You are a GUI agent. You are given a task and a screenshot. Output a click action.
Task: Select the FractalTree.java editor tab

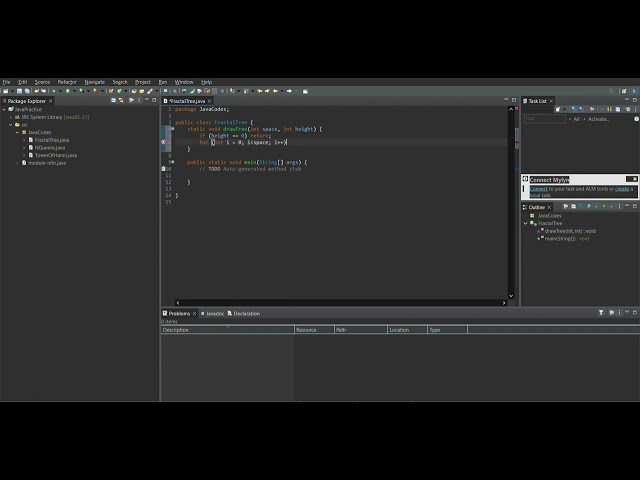click(187, 101)
